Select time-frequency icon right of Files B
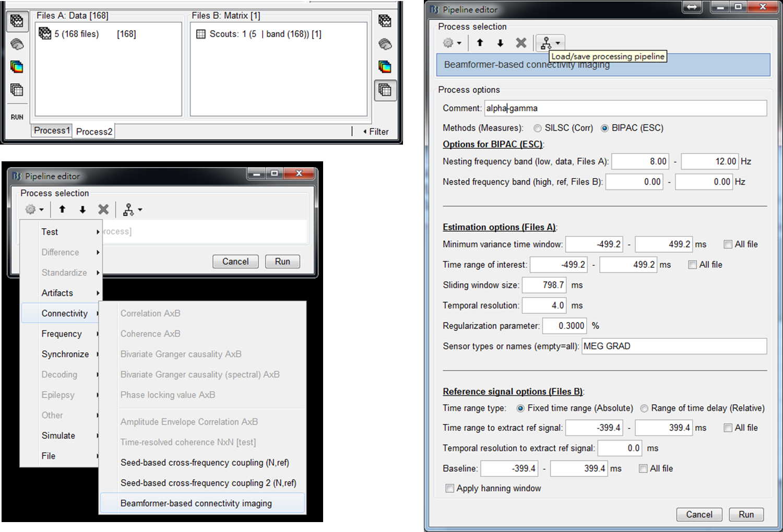Image resolution: width=783 pixels, height=532 pixels. 385,67
